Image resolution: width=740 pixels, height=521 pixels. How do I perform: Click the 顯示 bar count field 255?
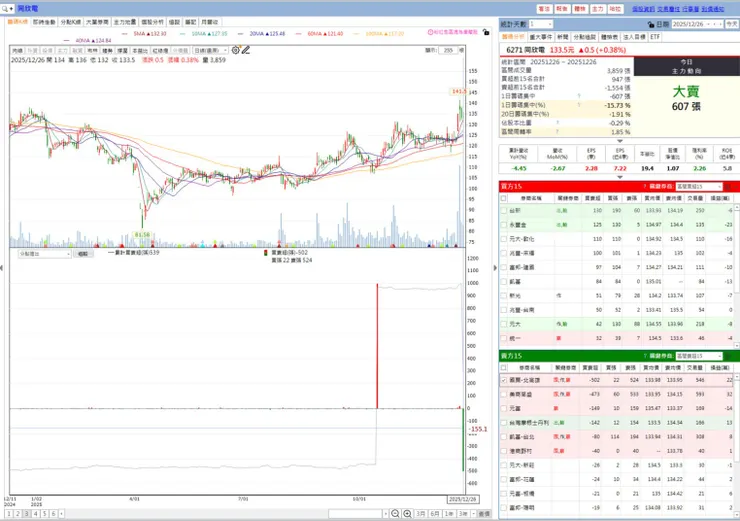pos(448,50)
